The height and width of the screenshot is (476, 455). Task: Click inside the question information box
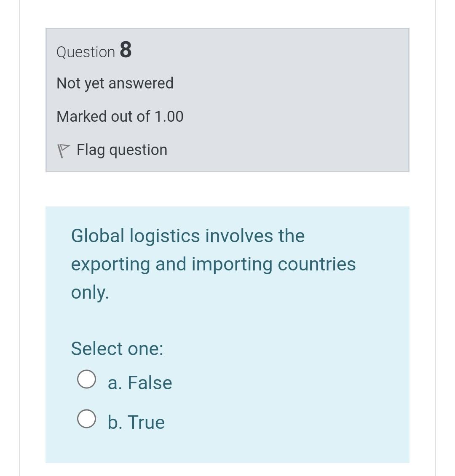(227, 99)
